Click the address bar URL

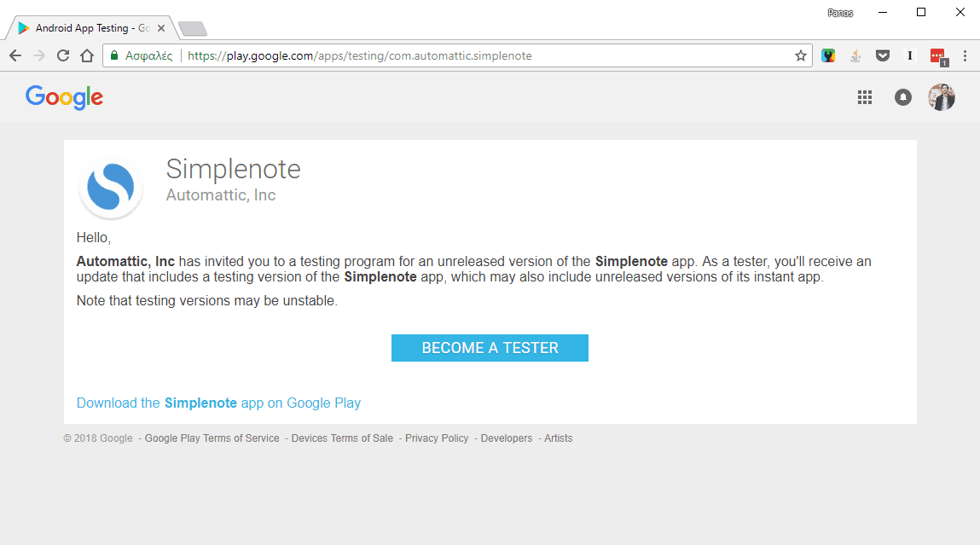click(360, 55)
